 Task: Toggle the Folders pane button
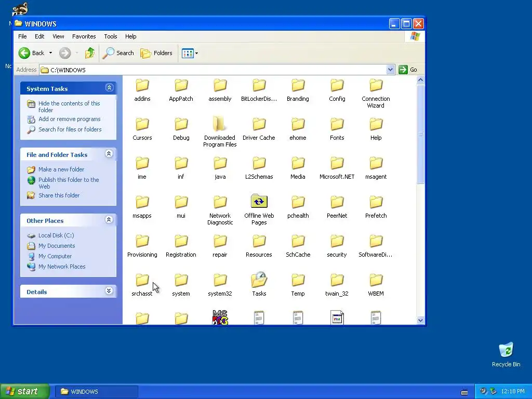156,53
